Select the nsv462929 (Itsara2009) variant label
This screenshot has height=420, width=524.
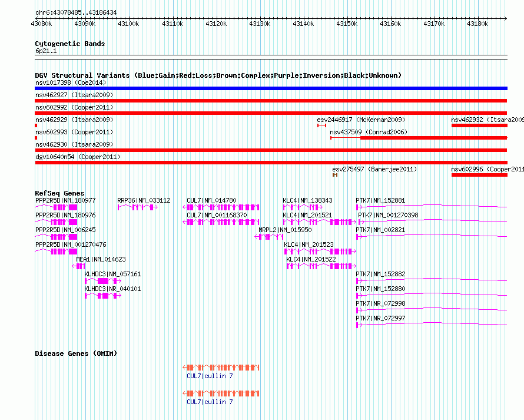point(74,120)
